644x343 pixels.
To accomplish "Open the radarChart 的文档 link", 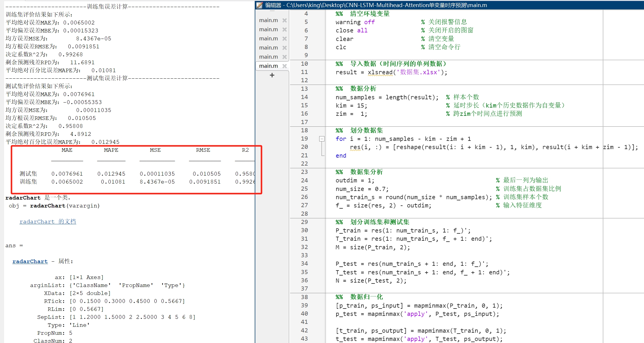I will tap(48, 222).
